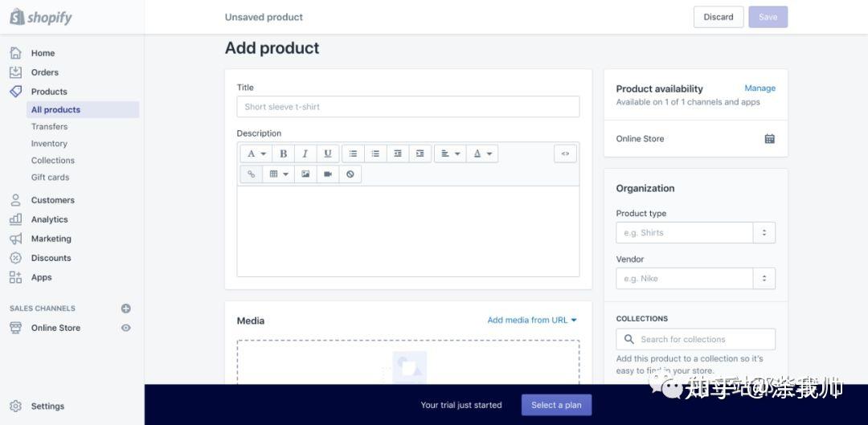Expand the Add media from URL menu
Screen dimensions: 868x425
click(532, 320)
